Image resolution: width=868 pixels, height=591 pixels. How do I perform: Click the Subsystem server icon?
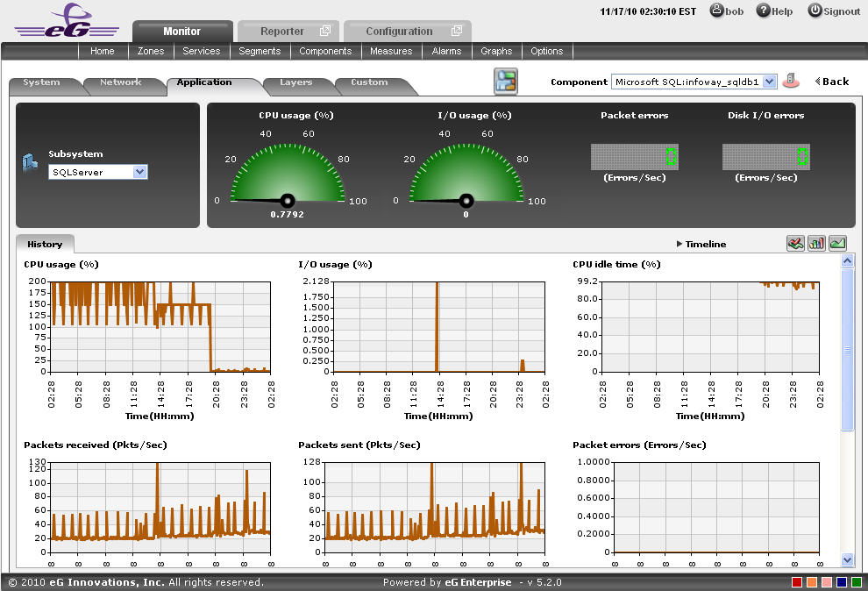30,162
